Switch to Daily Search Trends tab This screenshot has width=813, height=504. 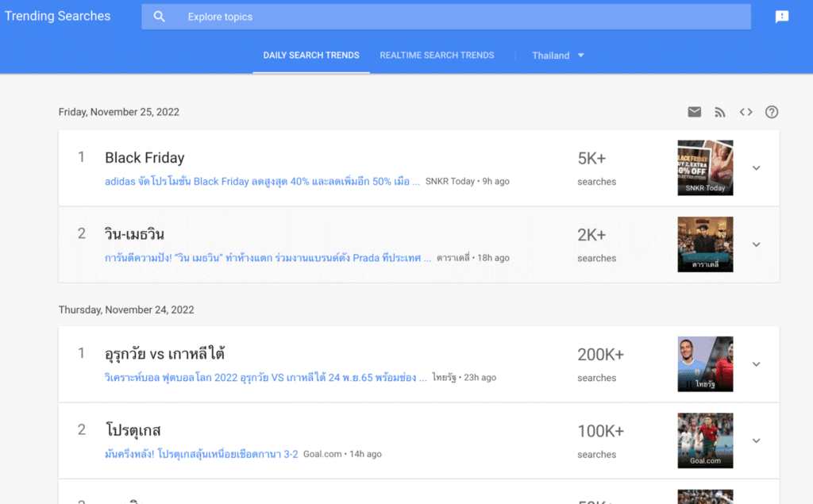(x=311, y=56)
